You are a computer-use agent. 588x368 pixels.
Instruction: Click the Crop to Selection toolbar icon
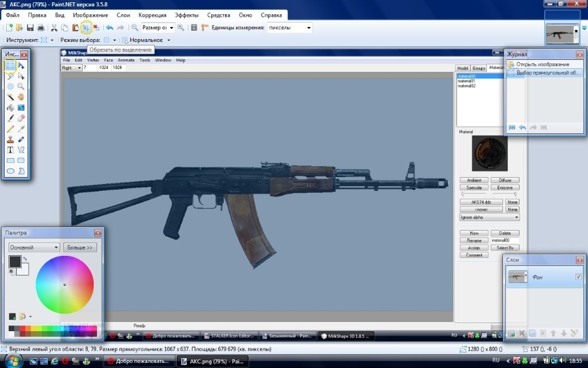click(86, 28)
